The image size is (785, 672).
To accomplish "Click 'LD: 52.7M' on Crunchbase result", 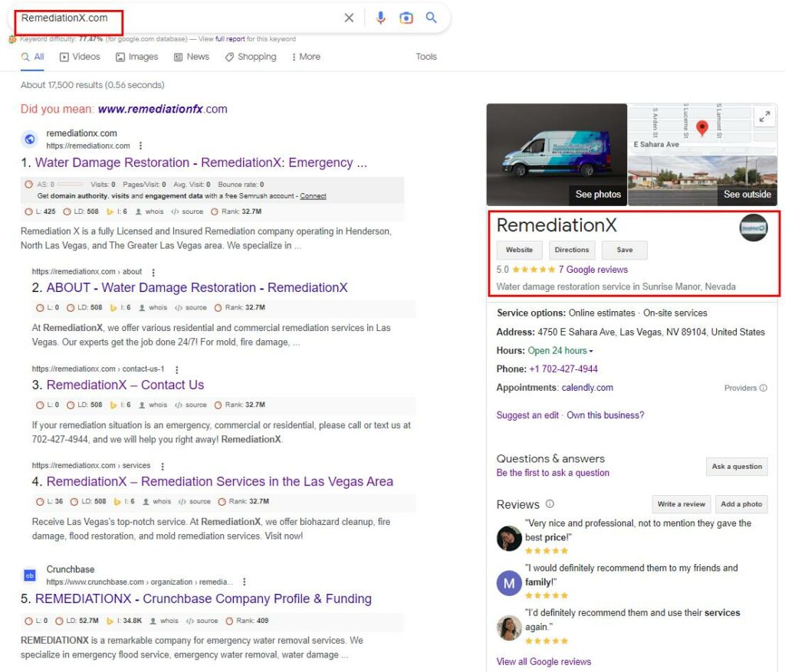I will [77, 621].
